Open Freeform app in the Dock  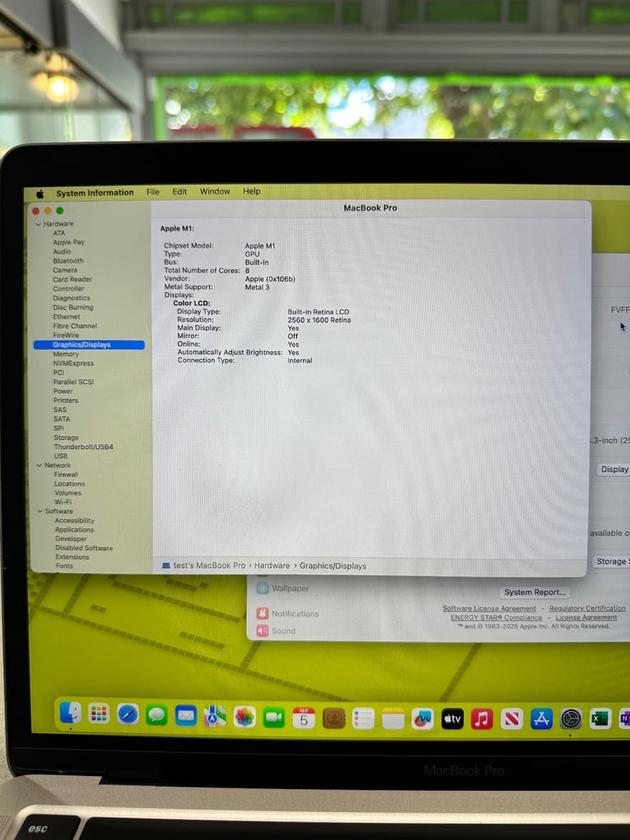pos(422,719)
